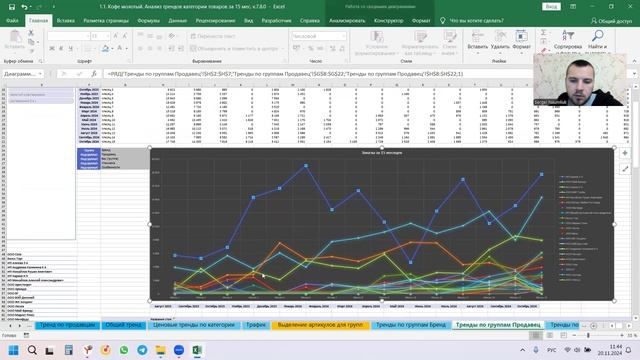Click the Insert Function fx icon
This screenshot has width=640, height=360.
[x=94, y=74]
